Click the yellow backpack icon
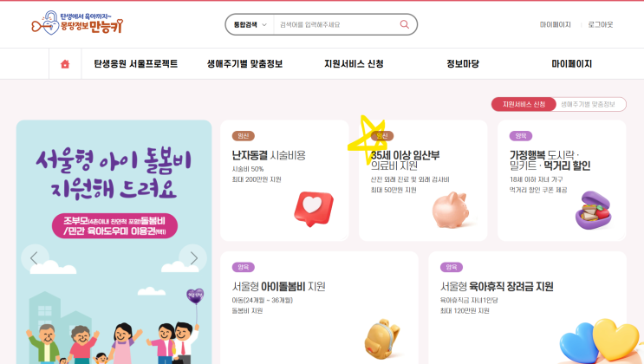 (x=382, y=339)
